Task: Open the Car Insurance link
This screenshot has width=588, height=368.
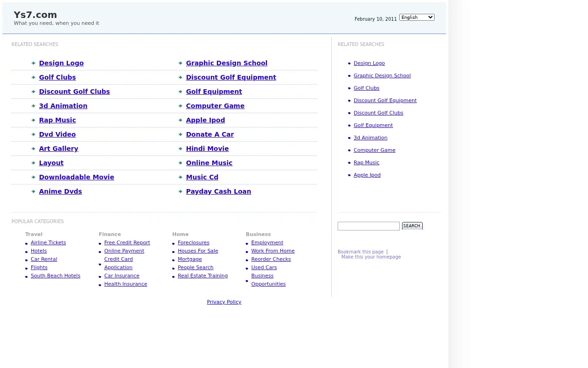Action: (x=122, y=276)
